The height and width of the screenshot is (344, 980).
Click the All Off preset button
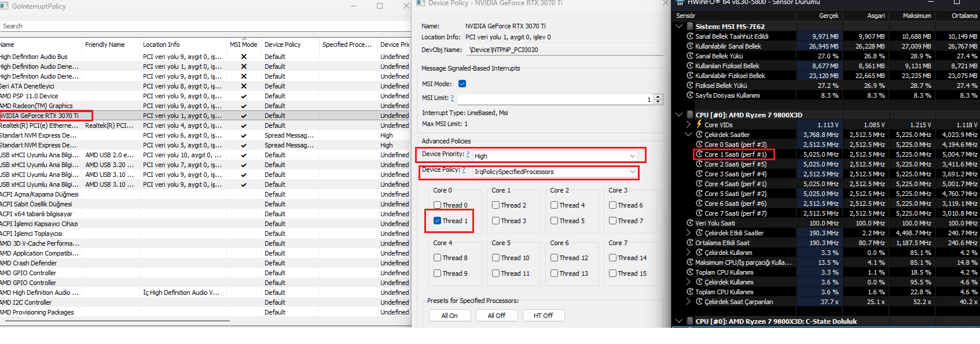(x=496, y=316)
